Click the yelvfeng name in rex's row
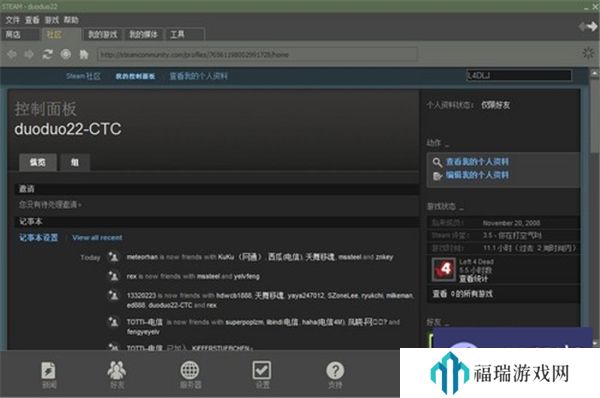The image size is (600, 398). 246,276
